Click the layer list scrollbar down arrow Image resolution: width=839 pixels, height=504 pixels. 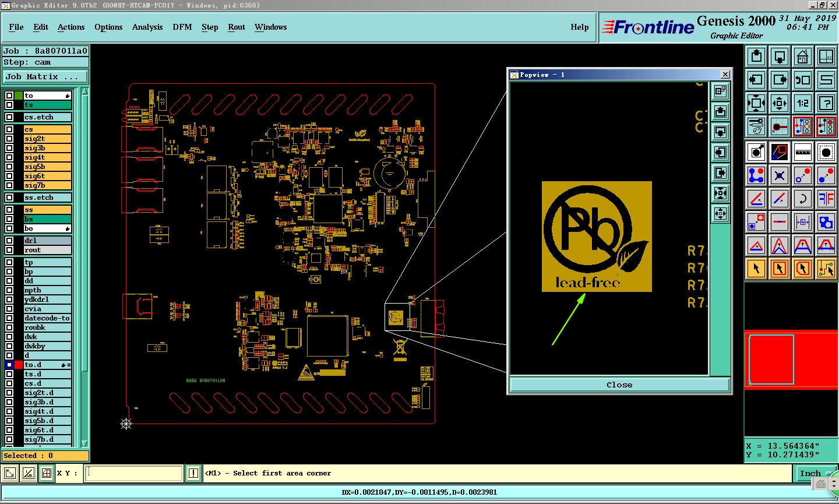click(84, 444)
